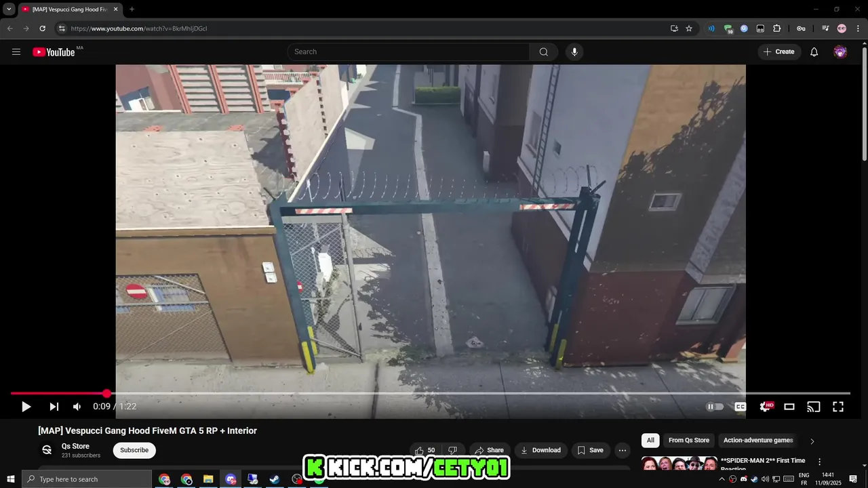Image resolution: width=868 pixels, height=488 pixels.
Task: Open YouTube notifications bell
Action: pyautogui.click(x=814, y=52)
